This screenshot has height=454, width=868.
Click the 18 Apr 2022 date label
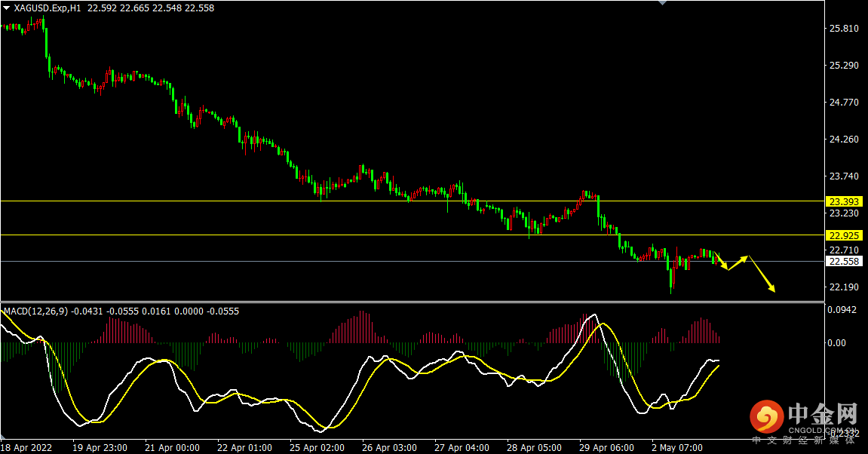point(26,447)
